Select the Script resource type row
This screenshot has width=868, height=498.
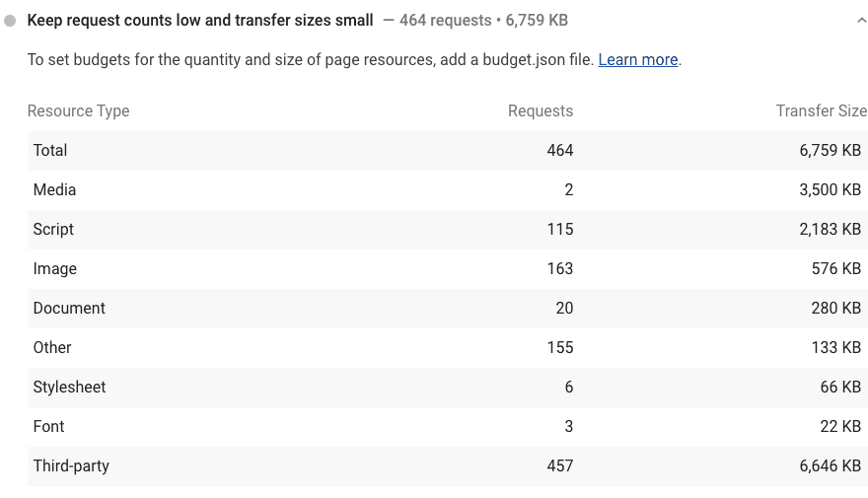[x=53, y=229]
